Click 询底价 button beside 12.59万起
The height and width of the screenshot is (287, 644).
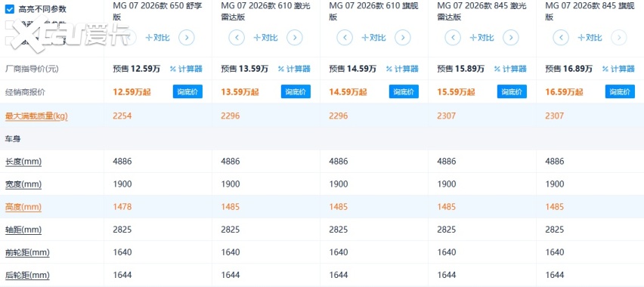[x=187, y=91]
